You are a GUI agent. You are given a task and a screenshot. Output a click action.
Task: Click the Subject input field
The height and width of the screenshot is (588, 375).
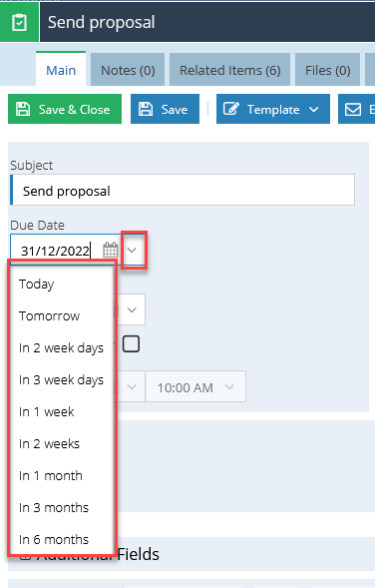click(183, 190)
